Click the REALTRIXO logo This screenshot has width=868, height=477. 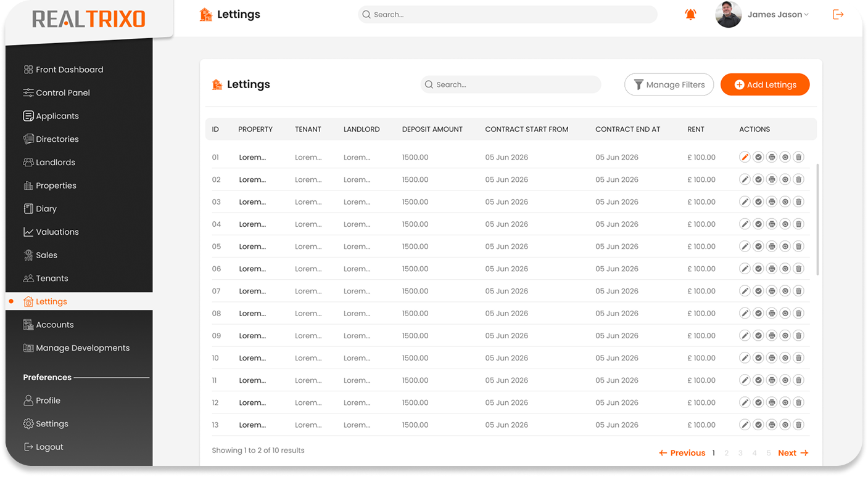[x=89, y=19]
